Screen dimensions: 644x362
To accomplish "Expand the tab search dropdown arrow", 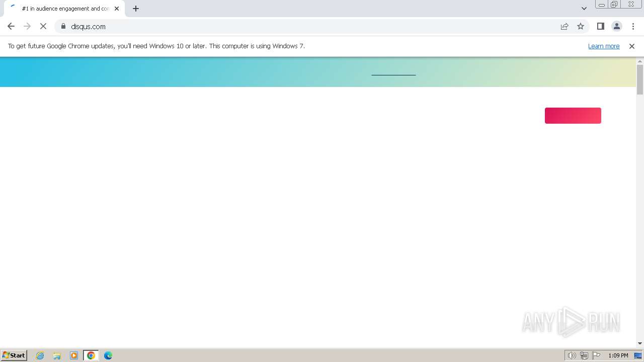I will pyautogui.click(x=584, y=9).
